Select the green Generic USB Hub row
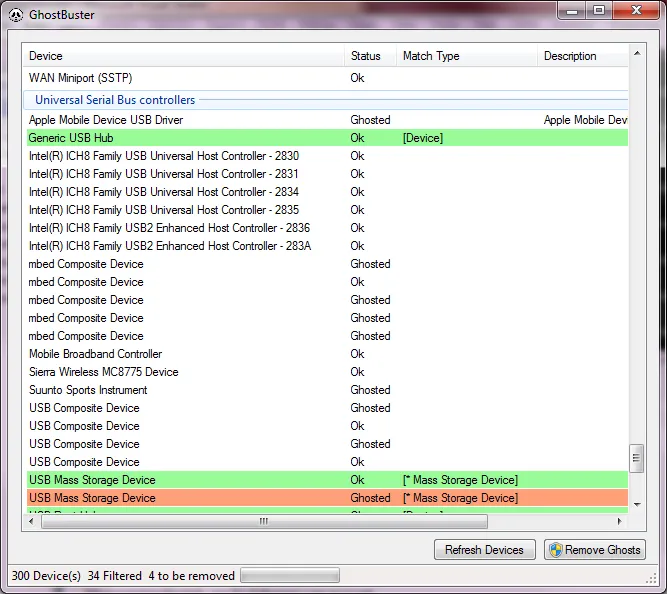Image resolution: width=667 pixels, height=594 pixels. (x=71, y=138)
